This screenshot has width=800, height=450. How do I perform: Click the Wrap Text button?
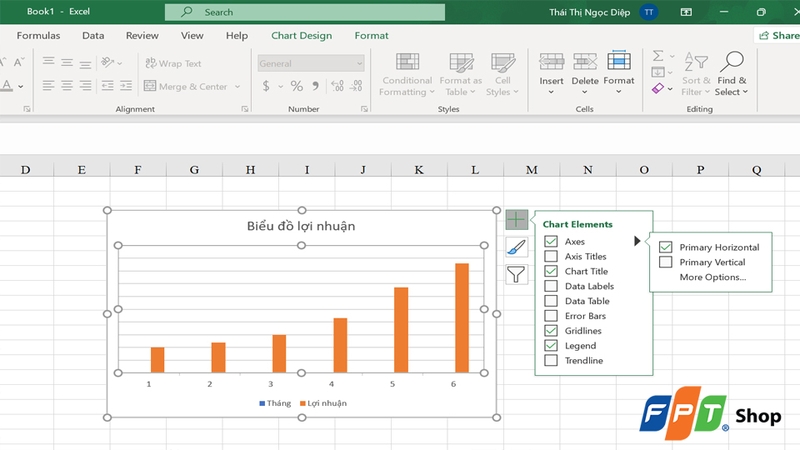[x=173, y=63]
